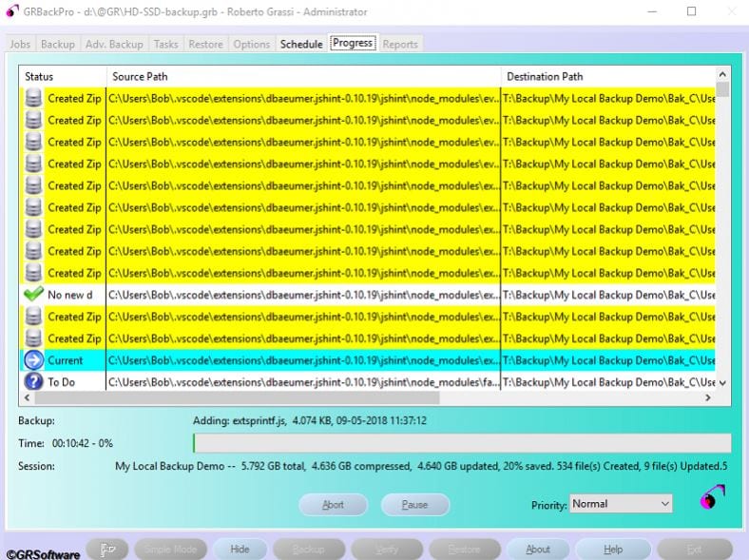Click the vertical scroll down arrow

click(x=722, y=383)
